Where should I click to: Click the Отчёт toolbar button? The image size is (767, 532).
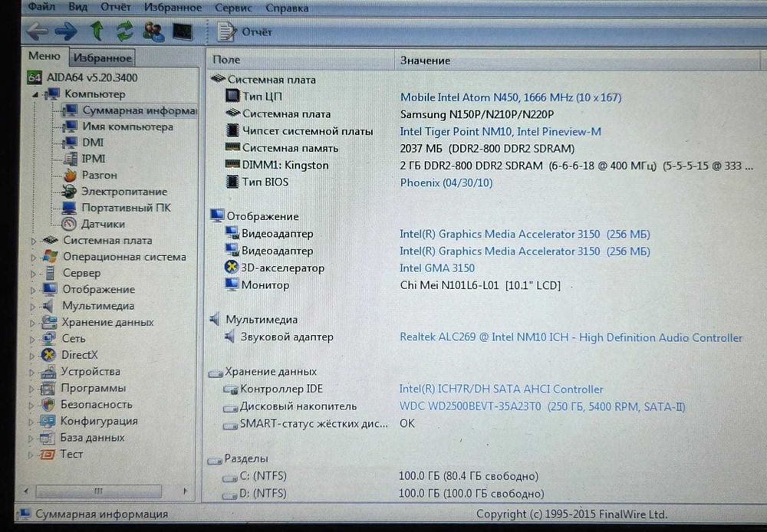tap(245, 32)
